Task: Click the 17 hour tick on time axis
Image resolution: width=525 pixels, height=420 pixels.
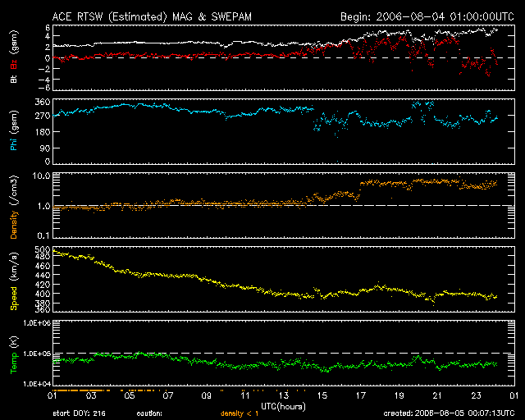Action: click(360, 395)
